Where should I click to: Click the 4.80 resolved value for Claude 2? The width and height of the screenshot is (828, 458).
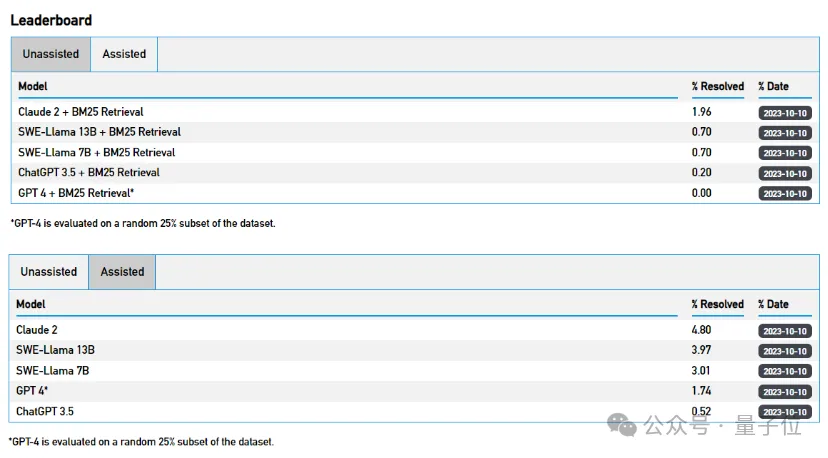(x=701, y=330)
